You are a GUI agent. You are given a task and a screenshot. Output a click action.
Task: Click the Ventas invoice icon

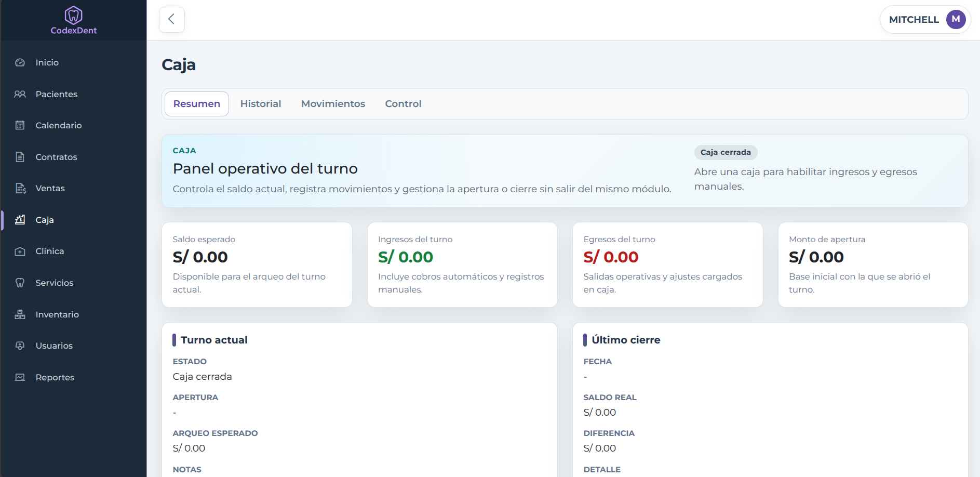20,188
